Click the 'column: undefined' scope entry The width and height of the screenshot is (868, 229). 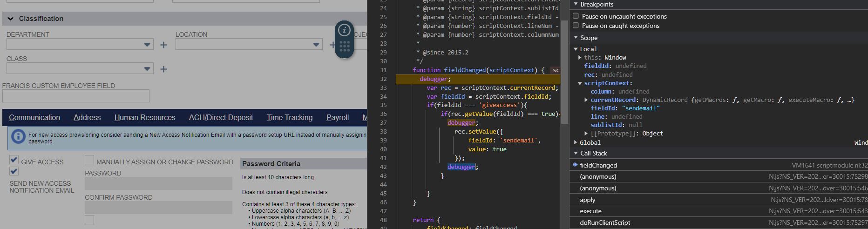[620, 92]
